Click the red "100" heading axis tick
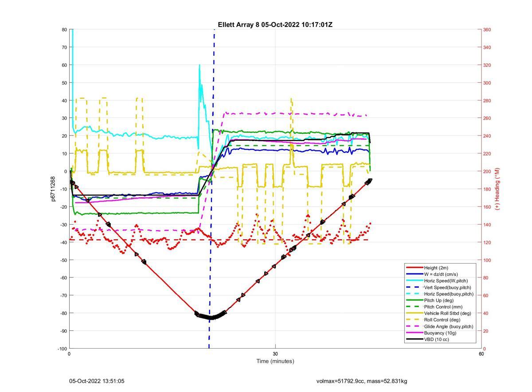This screenshot has height=392, width=532. pos(487,260)
